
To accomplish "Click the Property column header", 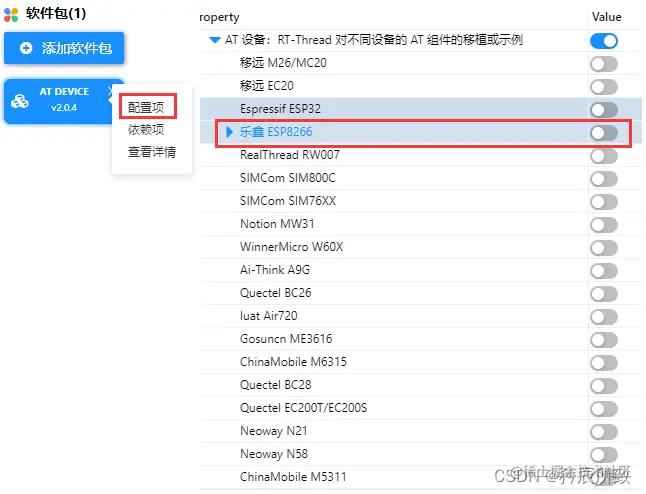I will tap(219, 17).
